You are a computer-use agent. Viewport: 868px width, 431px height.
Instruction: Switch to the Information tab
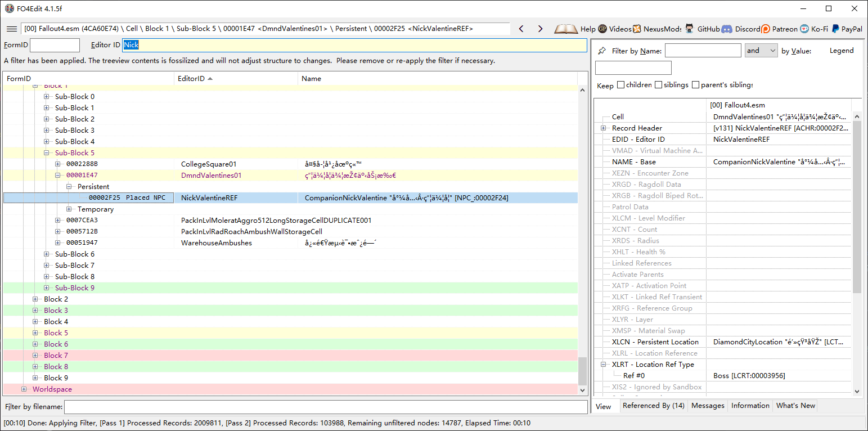coord(750,406)
